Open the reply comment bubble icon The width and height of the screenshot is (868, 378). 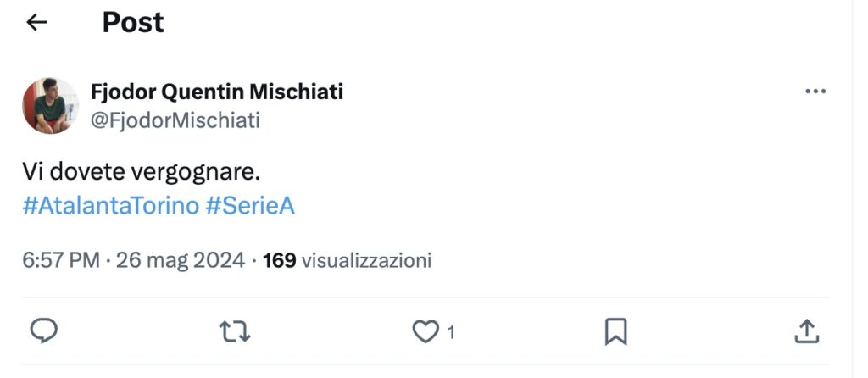pos(43,331)
